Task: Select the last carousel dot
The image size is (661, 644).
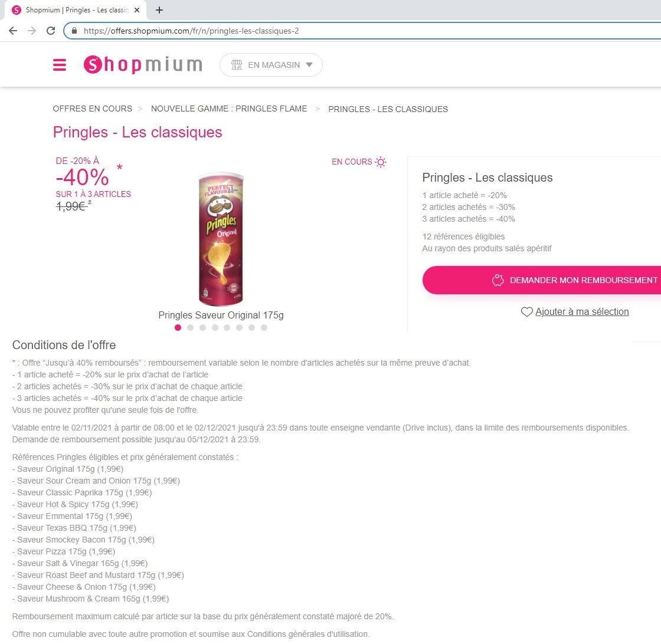Action: point(264,328)
